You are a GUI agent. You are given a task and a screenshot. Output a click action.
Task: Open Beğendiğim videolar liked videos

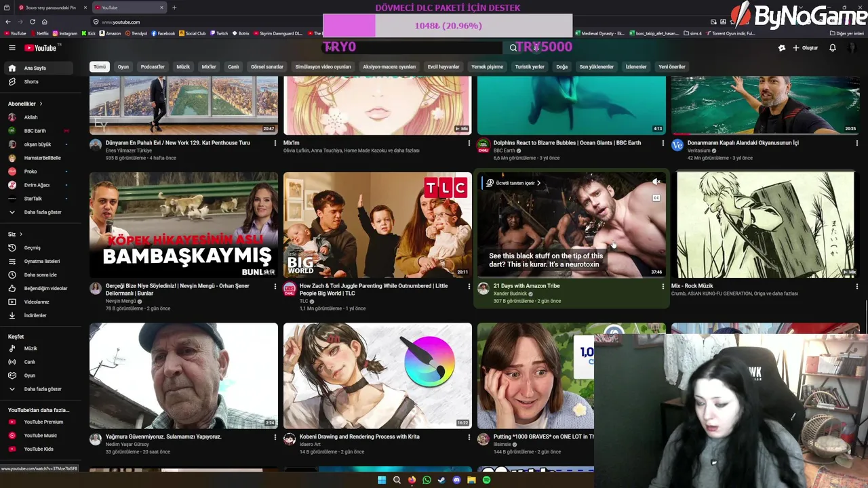[38, 288]
